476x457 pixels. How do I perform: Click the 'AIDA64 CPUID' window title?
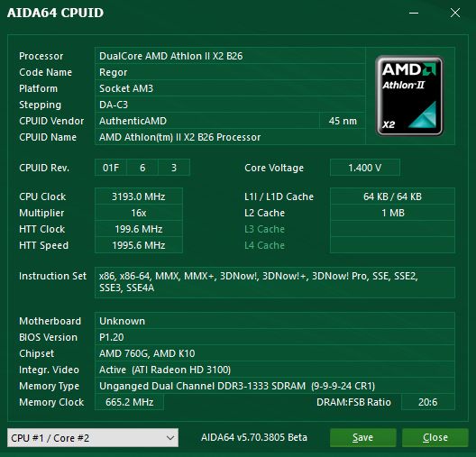coord(55,13)
